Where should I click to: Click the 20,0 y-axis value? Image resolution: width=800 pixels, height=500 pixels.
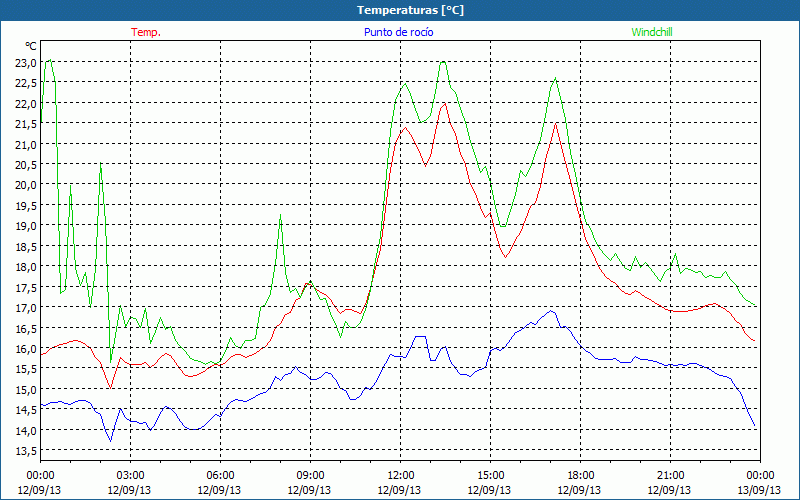tap(28, 185)
